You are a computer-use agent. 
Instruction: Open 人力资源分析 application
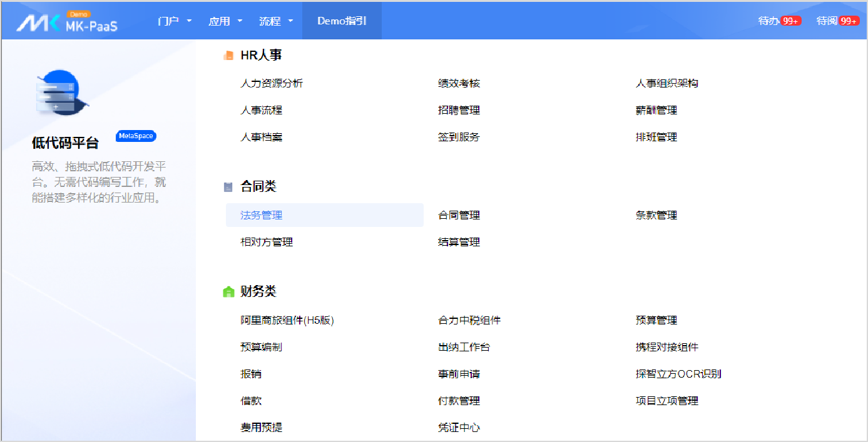pos(272,83)
